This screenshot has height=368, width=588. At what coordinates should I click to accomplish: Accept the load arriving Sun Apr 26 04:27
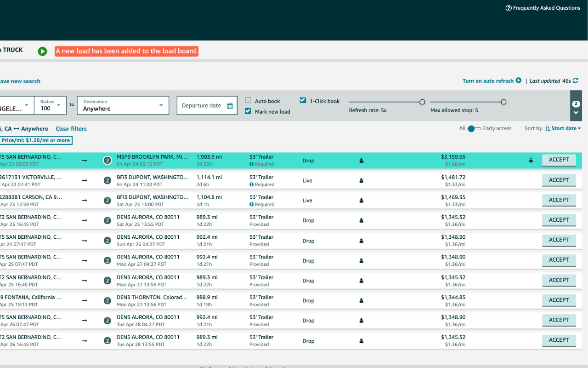559,240
